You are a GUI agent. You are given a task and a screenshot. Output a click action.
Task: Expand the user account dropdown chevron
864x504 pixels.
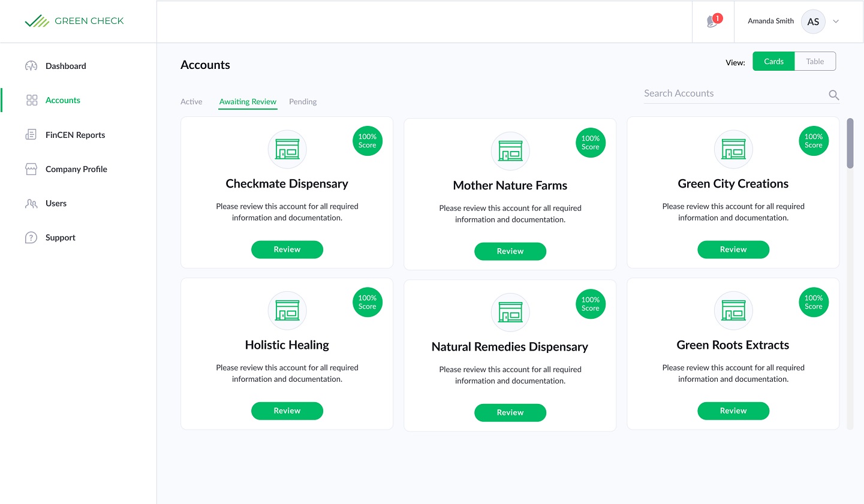(836, 22)
